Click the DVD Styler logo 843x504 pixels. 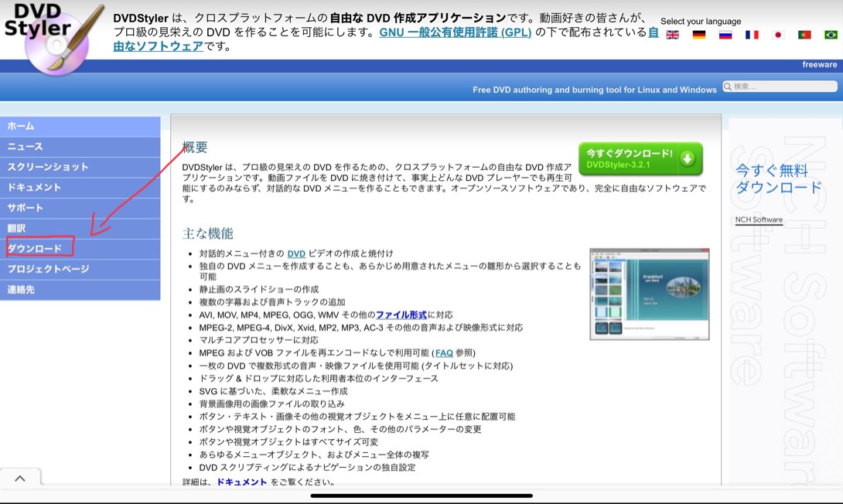pyautogui.click(x=54, y=39)
